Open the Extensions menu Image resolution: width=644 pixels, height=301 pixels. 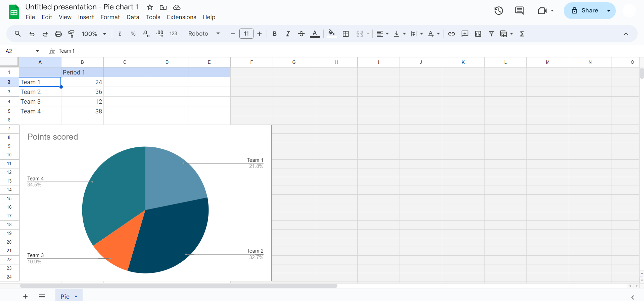[x=181, y=17]
